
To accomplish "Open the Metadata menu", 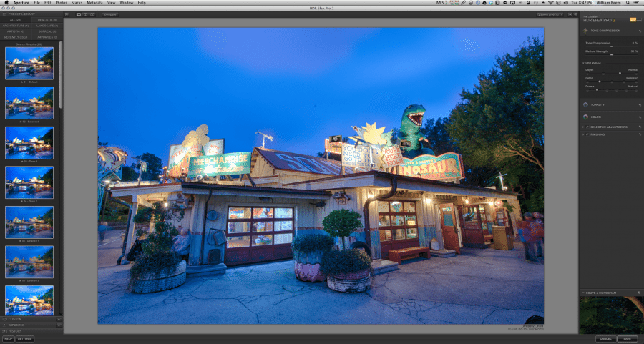I will coord(95,2).
